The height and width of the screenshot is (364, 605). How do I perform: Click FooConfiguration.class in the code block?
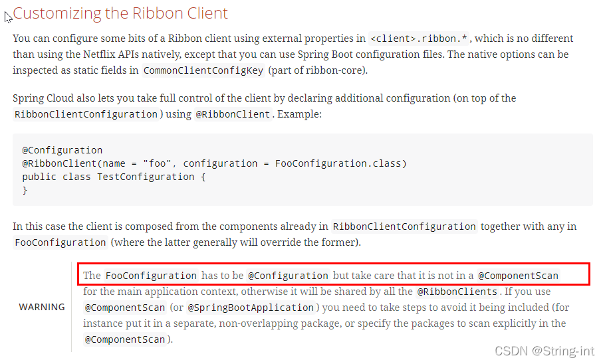point(340,163)
